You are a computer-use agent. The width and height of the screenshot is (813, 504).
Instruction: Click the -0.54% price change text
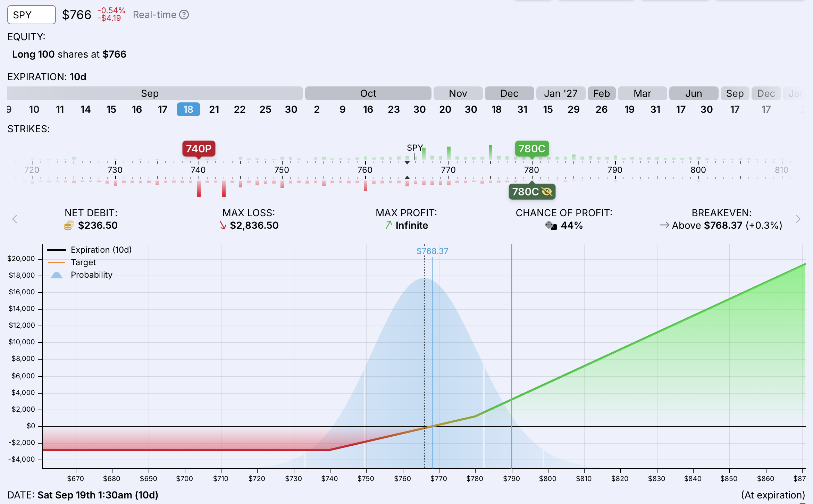111,10
